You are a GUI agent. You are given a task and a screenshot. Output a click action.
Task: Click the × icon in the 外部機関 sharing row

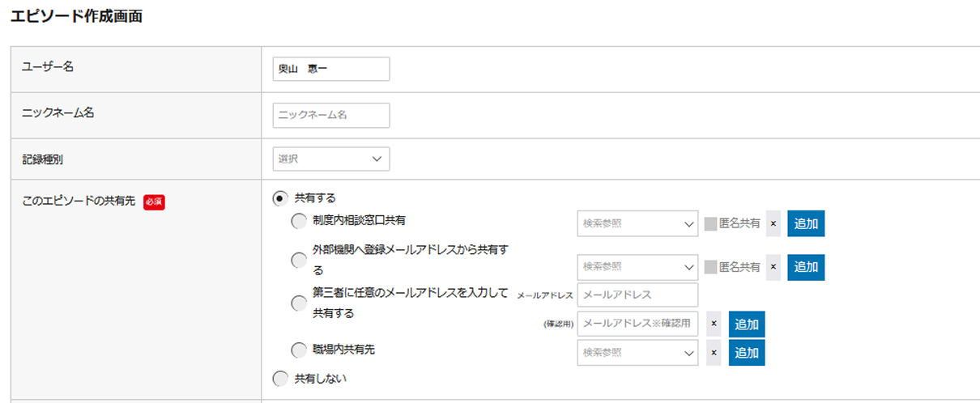(773, 266)
